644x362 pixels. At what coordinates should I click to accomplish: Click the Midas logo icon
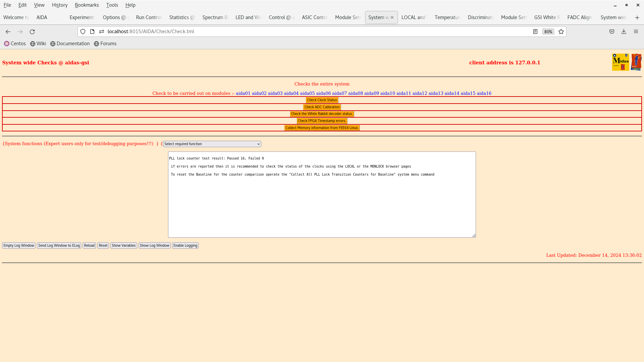(x=620, y=62)
